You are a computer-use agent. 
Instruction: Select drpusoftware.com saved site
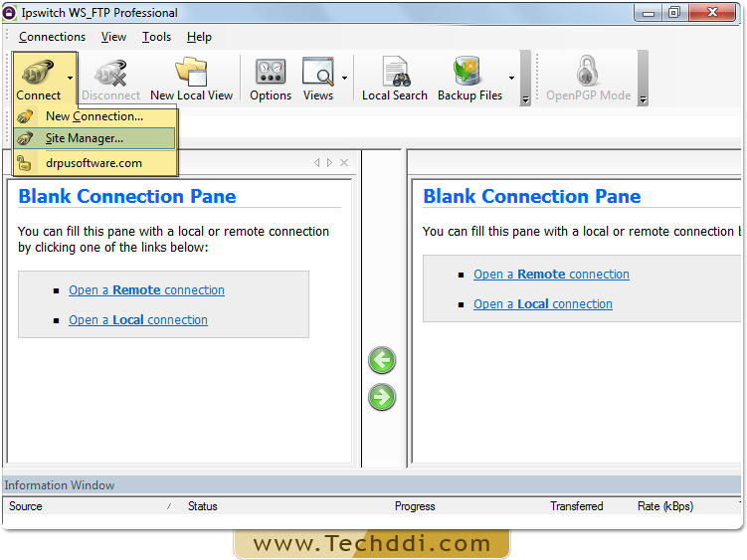93,162
